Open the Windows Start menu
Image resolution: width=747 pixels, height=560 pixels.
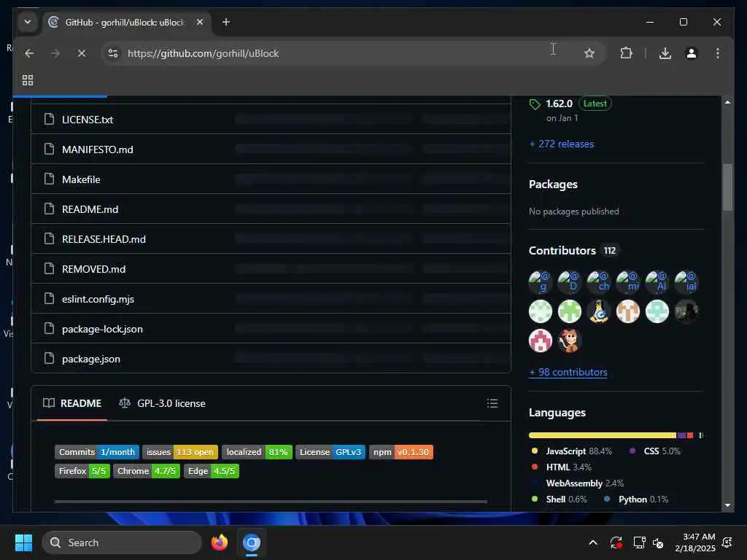click(23, 542)
